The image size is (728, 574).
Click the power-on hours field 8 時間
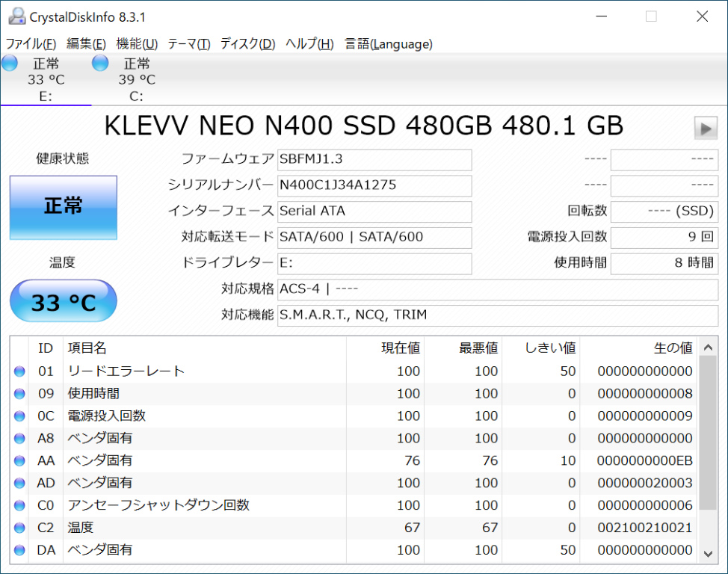(x=664, y=264)
